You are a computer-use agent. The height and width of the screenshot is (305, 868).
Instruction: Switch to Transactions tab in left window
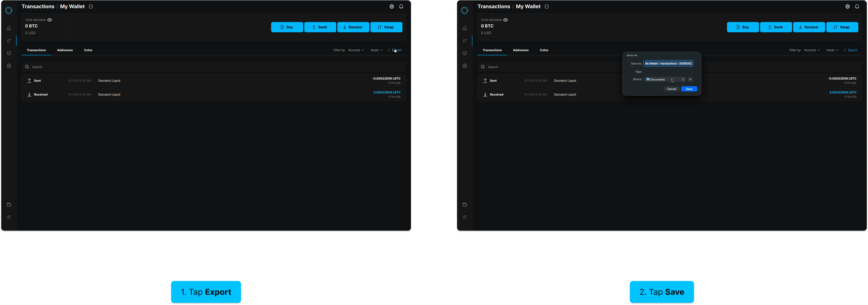[36, 50]
